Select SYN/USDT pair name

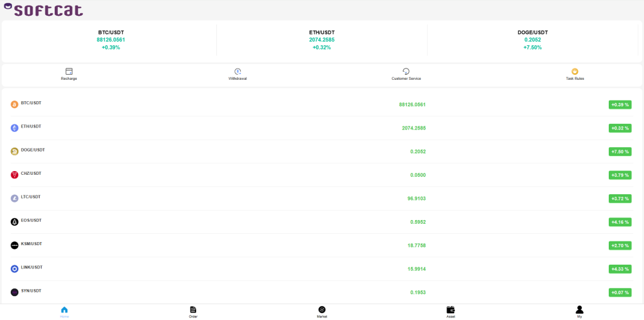(31, 290)
